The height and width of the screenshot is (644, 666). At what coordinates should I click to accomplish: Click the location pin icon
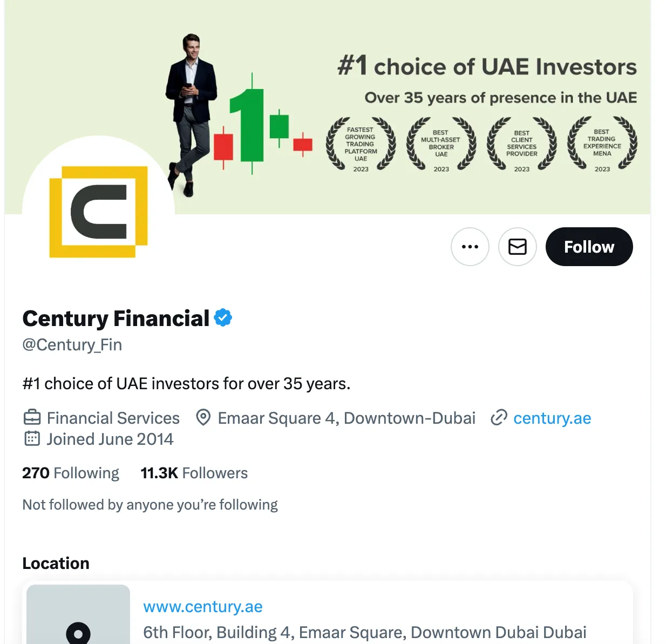203,418
